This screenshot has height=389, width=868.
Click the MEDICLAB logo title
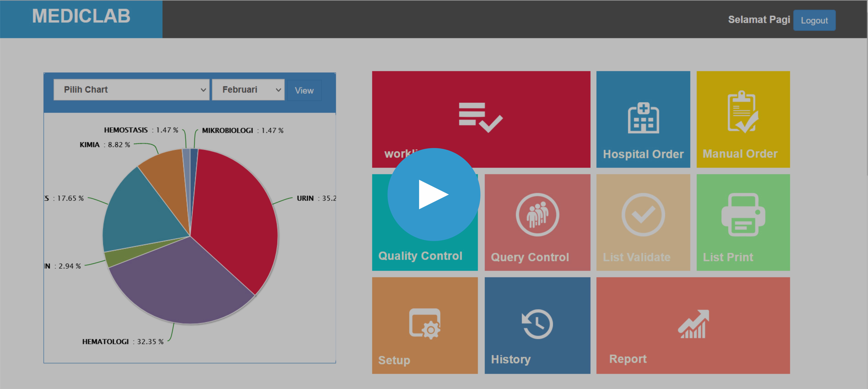coord(81,16)
